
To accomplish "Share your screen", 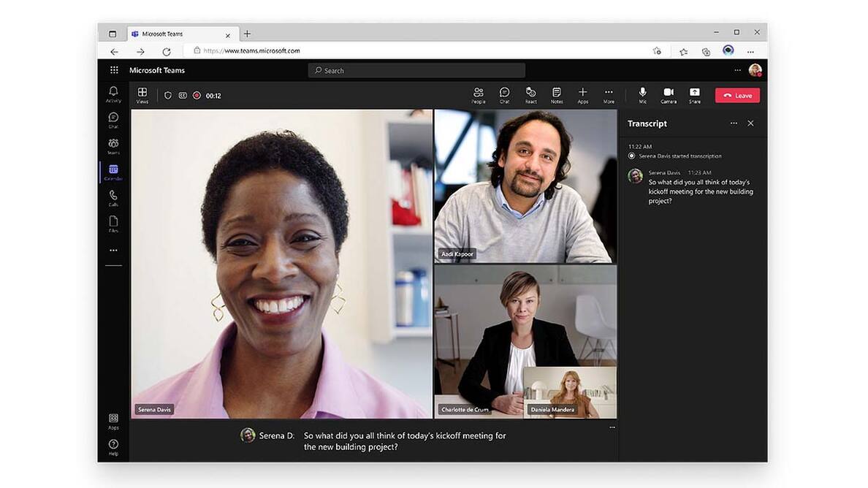I will [694, 95].
